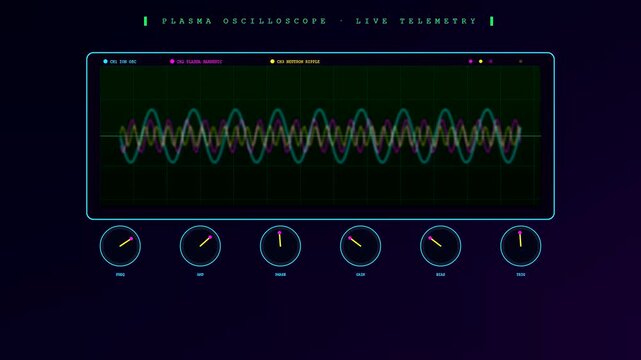The image size is (641, 360).
Task: Toggle CH1 ION OSC channel legend
Action: point(120,61)
